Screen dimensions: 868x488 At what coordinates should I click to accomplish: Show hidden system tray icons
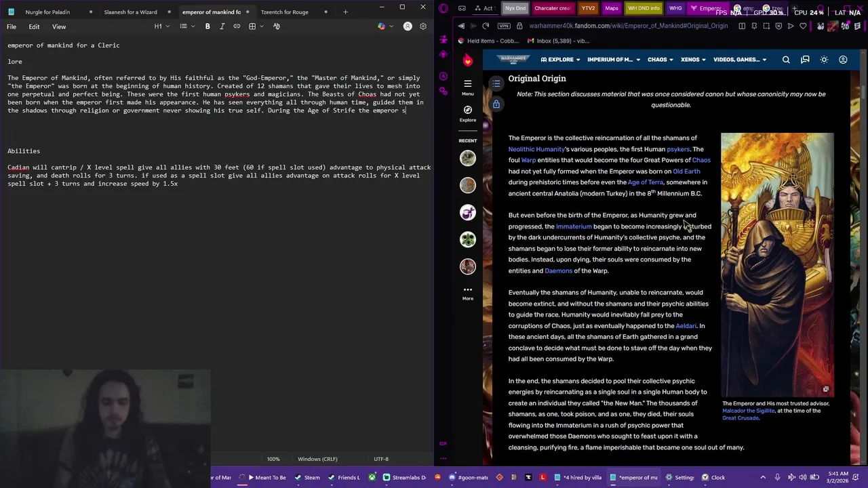coord(763,477)
